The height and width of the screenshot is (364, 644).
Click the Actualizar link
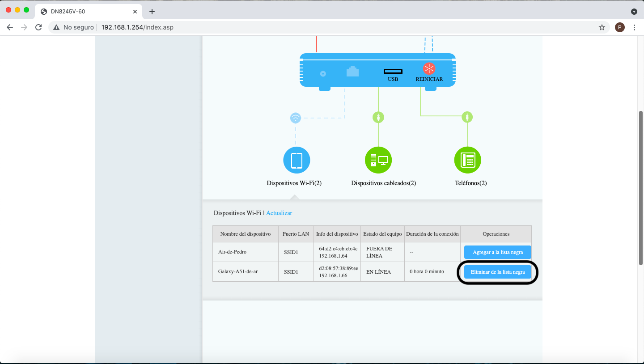[x=279, y=213]
